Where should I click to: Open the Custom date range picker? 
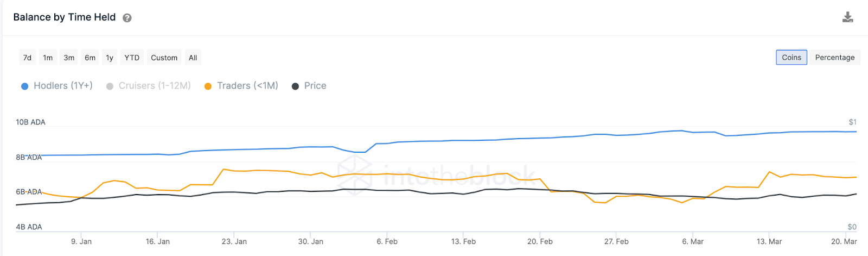coord(164,58)
